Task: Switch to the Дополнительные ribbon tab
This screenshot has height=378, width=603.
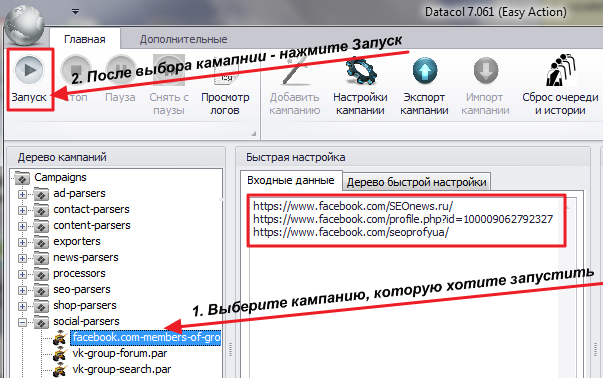Action: [x=183, y=39]
